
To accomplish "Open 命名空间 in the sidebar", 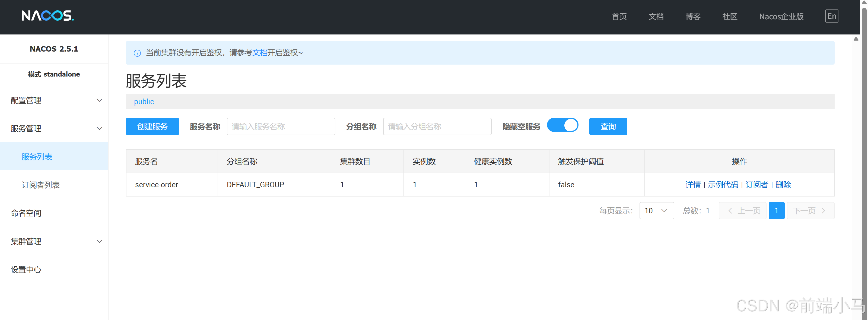I will pyautogui.click(x=26, y=213).
